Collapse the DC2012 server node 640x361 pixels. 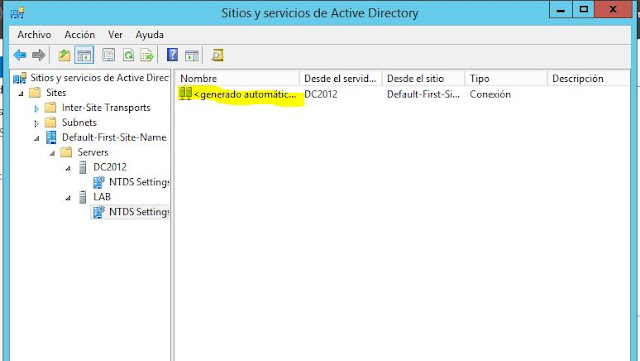pyautogui.click(x=68, y=168)
